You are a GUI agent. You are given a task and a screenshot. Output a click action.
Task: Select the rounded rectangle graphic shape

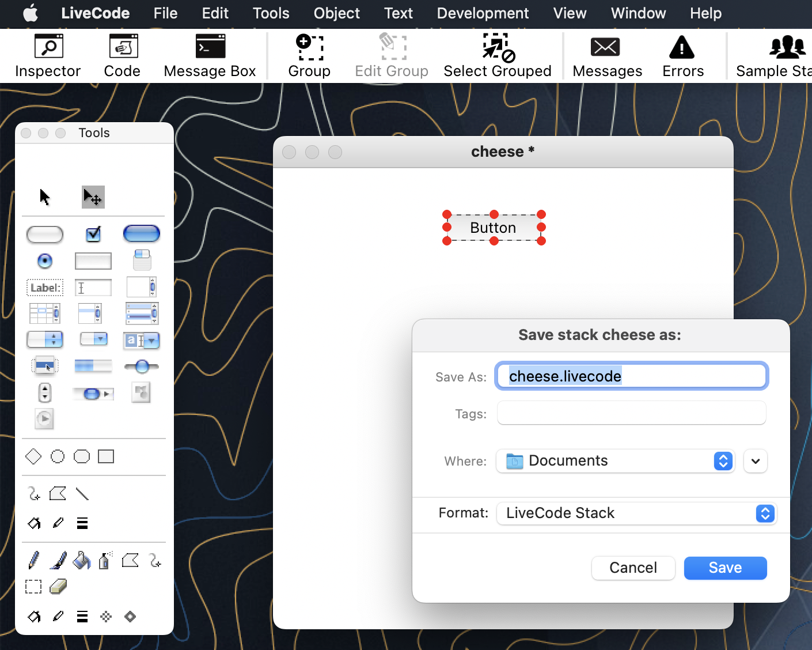click(82, 456)
